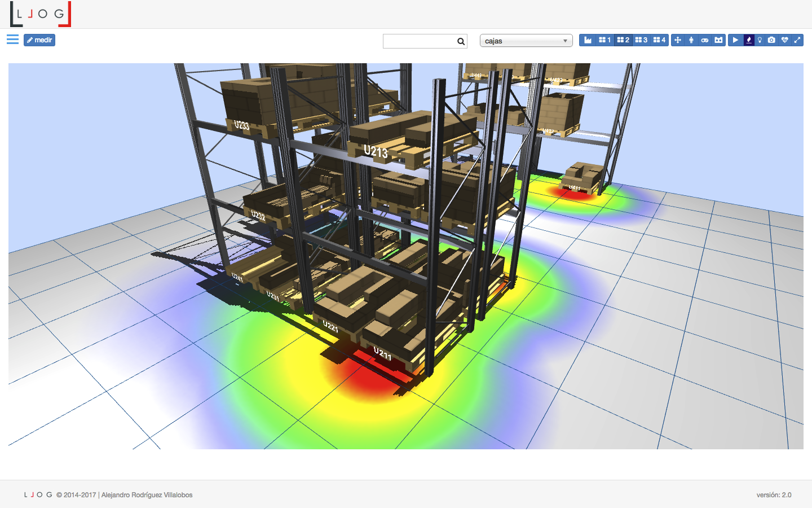Screen dimensions: 812x508
Task: Enable gamepad control mode
Action: pos(705,40)
